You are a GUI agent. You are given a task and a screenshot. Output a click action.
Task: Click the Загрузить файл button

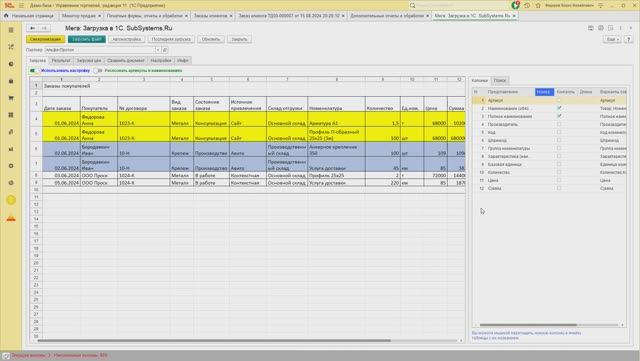click(x=87, y=39)
